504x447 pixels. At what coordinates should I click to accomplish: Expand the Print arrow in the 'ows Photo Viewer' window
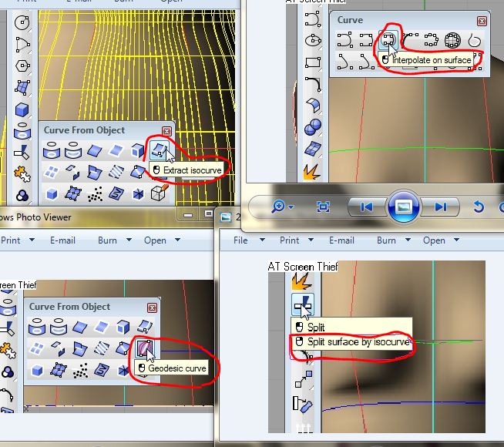[x=32, y=240]
